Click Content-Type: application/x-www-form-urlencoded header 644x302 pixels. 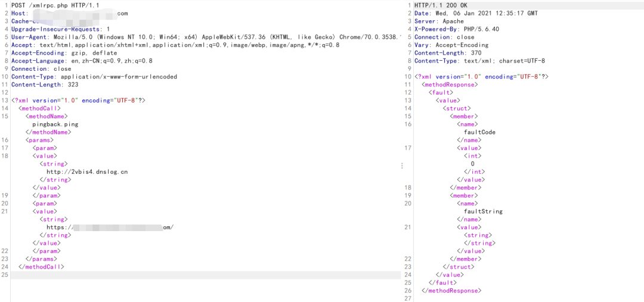94,77
